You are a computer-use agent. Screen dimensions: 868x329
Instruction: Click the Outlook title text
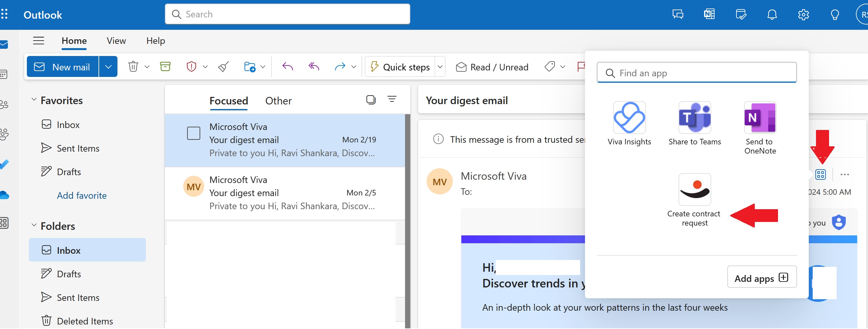(x=43, y=15)
